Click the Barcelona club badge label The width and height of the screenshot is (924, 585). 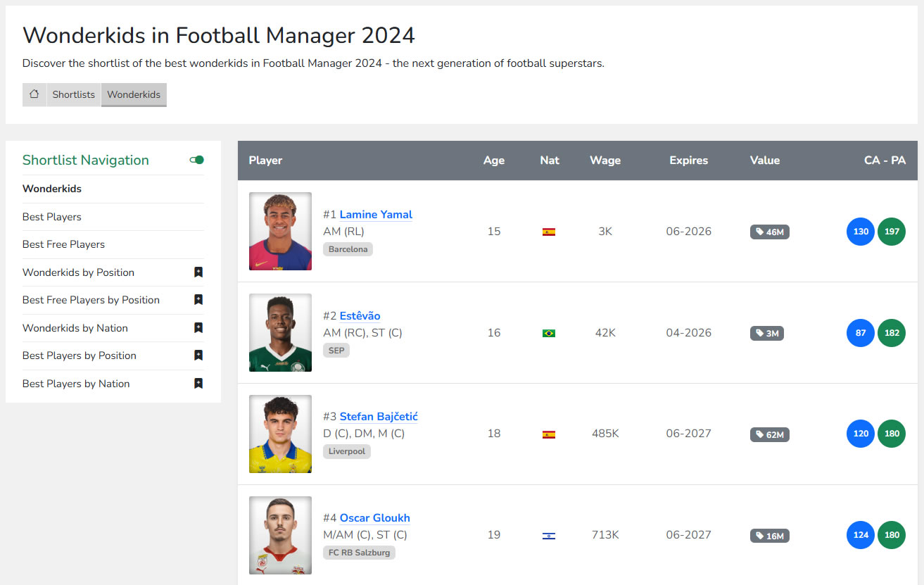click(x=348, y=249)
